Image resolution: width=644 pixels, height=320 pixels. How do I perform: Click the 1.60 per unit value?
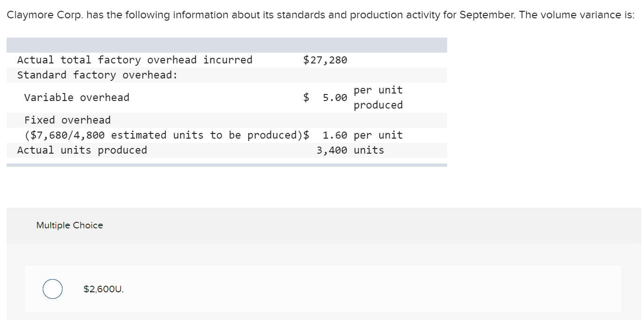click(363, 135)
